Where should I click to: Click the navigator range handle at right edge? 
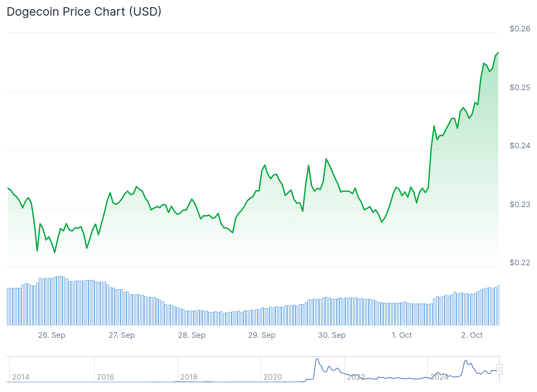pyautogui.click(x=499, y=369)
